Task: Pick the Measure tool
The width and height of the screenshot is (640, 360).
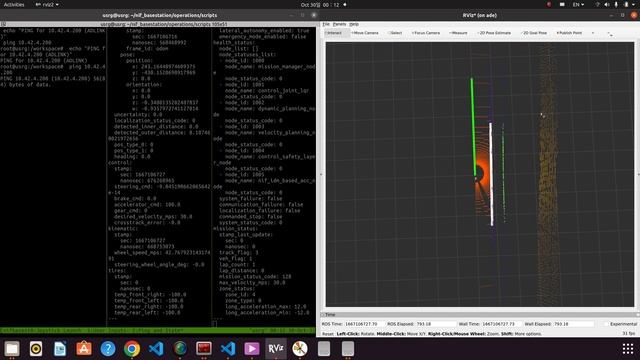Action: [x=458, y=33]
